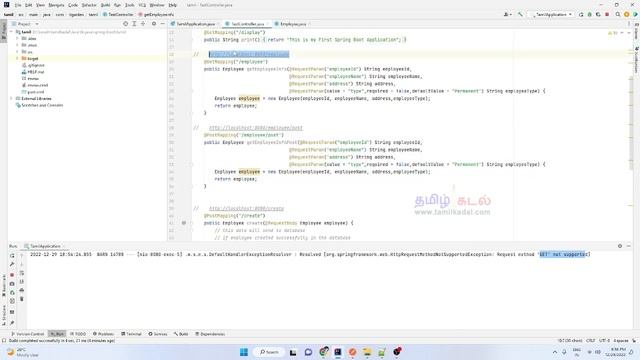
Task: Click the camera thread dump icon in Run window
Action: click(x=12, y=284)
